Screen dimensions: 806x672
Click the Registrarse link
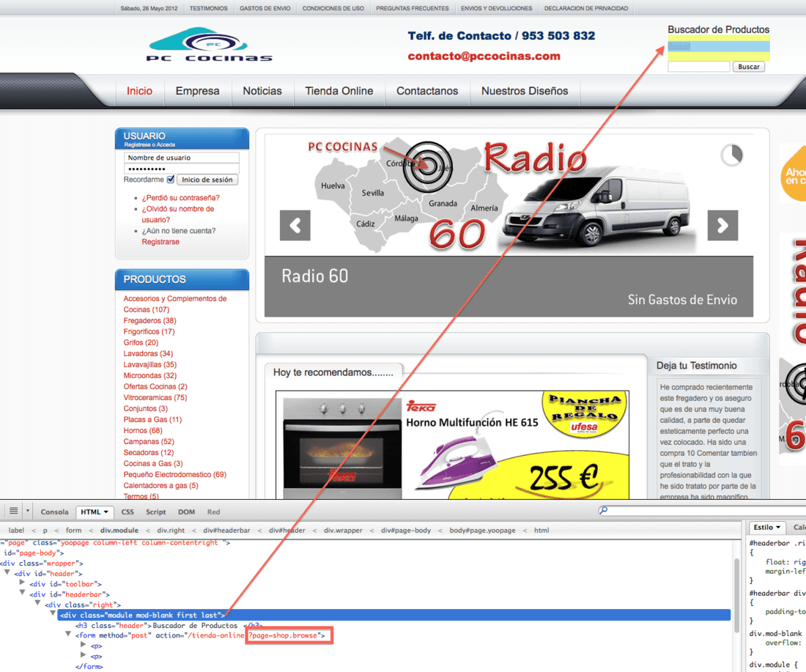click(161, 242)
